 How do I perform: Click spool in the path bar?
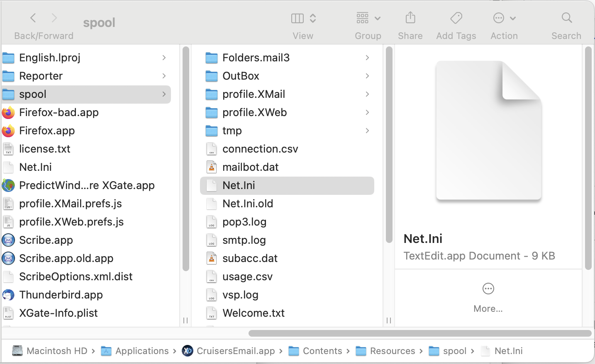455,351
